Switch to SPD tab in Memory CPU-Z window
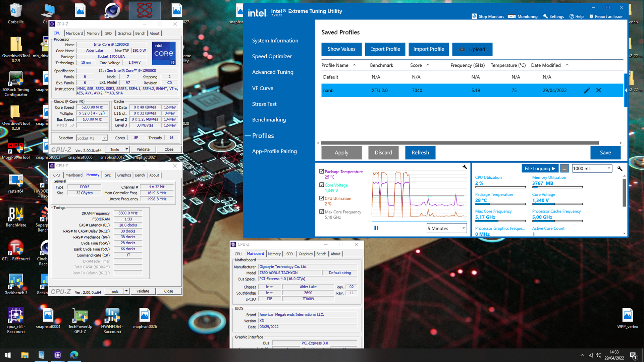The image size is (644, 362). (x=108, y=175)
